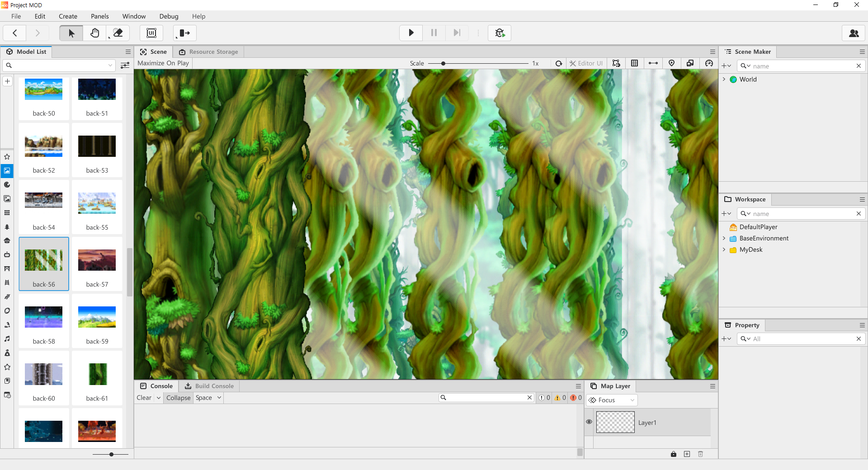Toggle the device screen preview icon
The height and width of the screenshot is (470, 868).
click(690, 63)
